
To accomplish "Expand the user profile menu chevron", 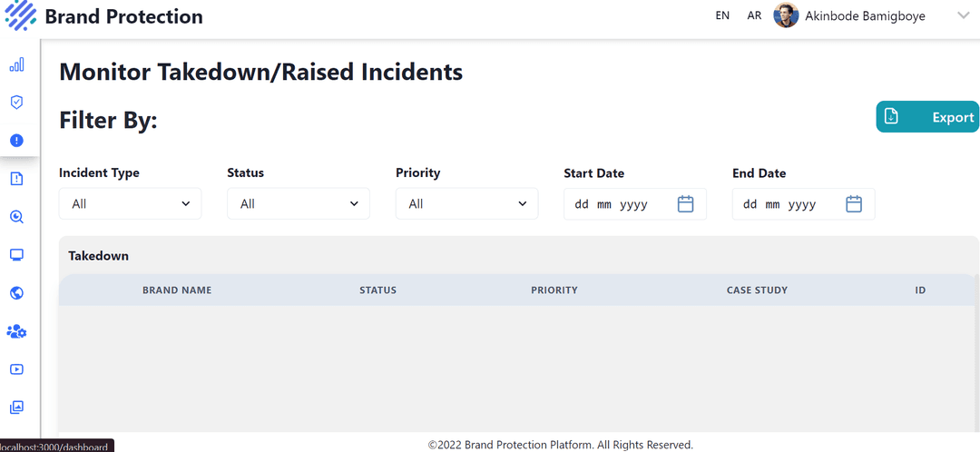I will coord(963,15).
